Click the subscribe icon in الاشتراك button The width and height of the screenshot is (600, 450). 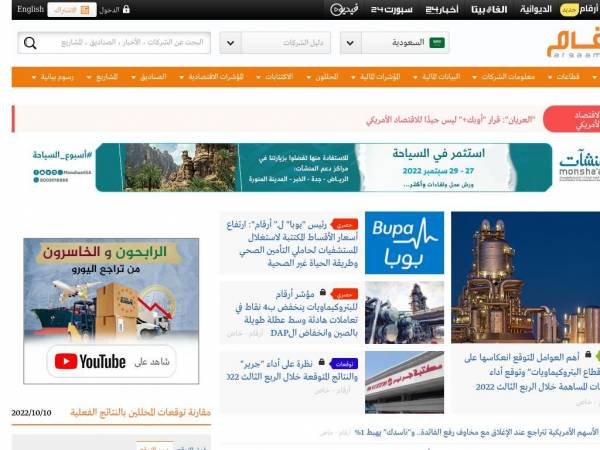[x=85, y=10]
